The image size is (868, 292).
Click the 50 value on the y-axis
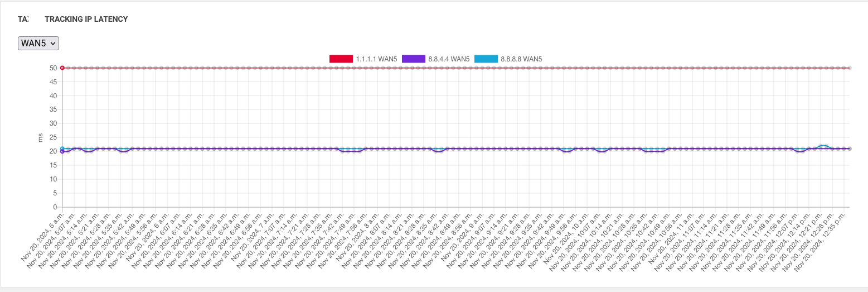53,68
